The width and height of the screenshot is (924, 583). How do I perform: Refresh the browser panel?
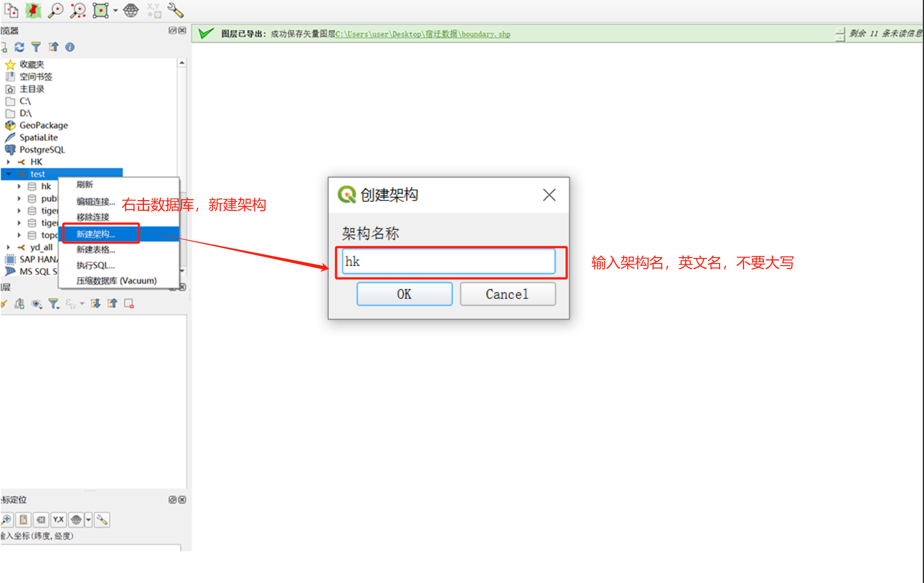click(x=19, y=47)
